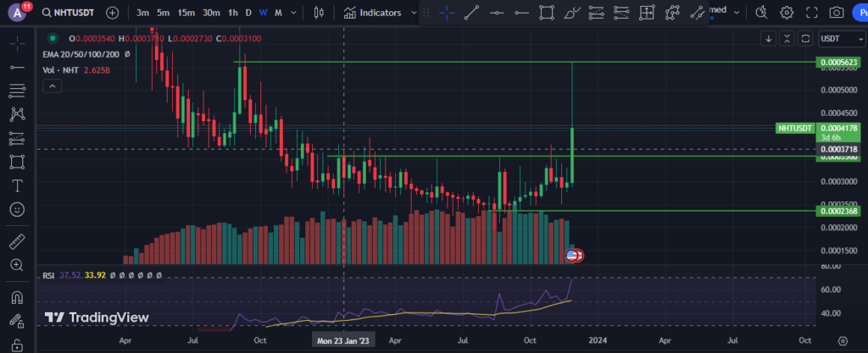Switch to the 1h timeframe
The height and width of the screenshot is (353, 868).
tap(233, 13)
